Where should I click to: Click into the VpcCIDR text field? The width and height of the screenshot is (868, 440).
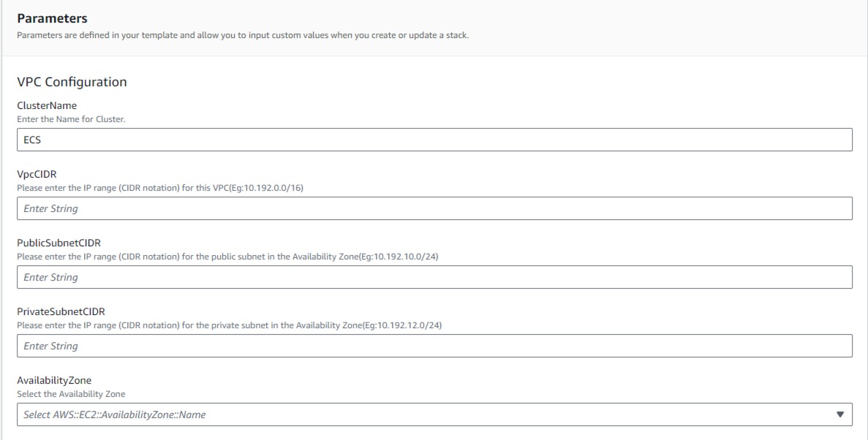(x=434, y=208)
